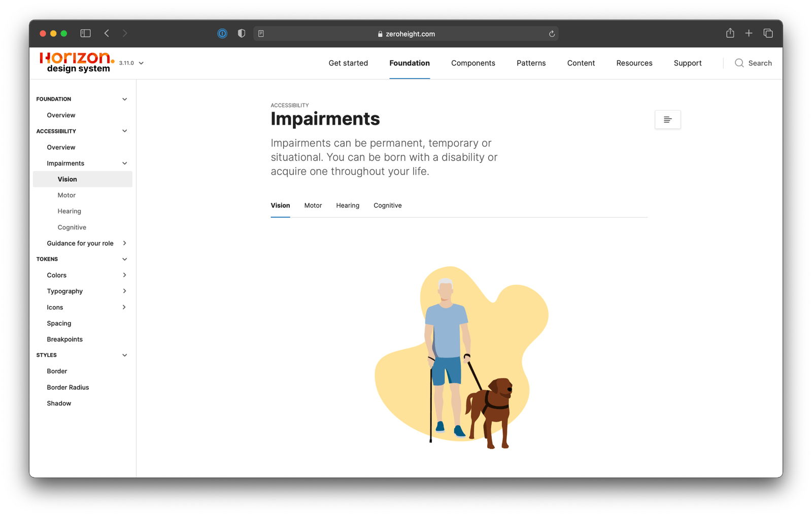Image resolution: width=812 pixels, height=516 pixels.
Task: Open the 3.11.0 version dropdown
Action: point(131,63)
